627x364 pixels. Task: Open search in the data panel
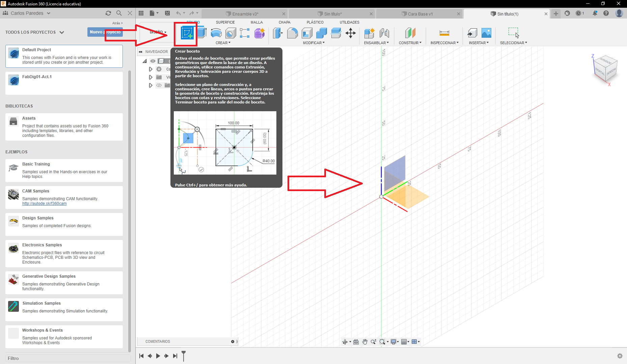(119, 13)
